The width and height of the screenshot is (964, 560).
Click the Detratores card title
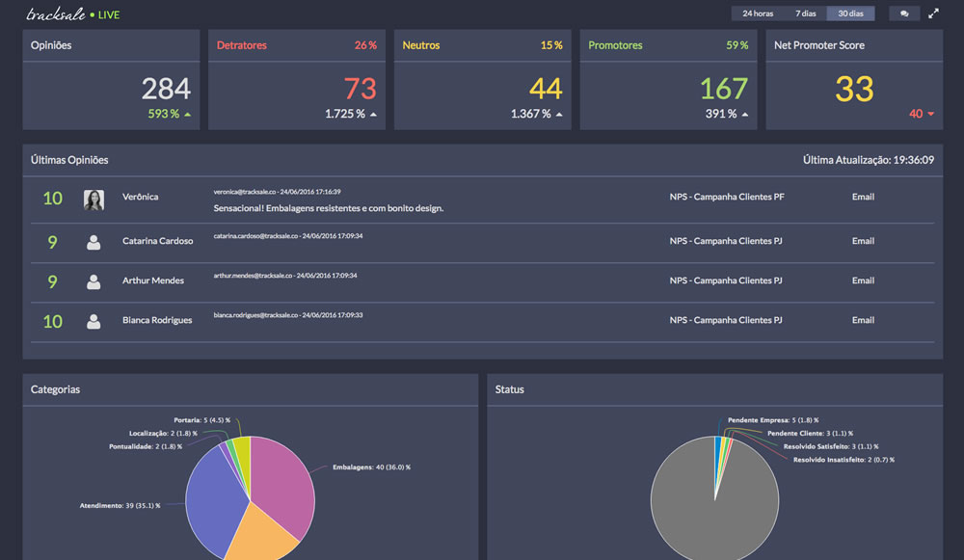(x=242, y=45)
